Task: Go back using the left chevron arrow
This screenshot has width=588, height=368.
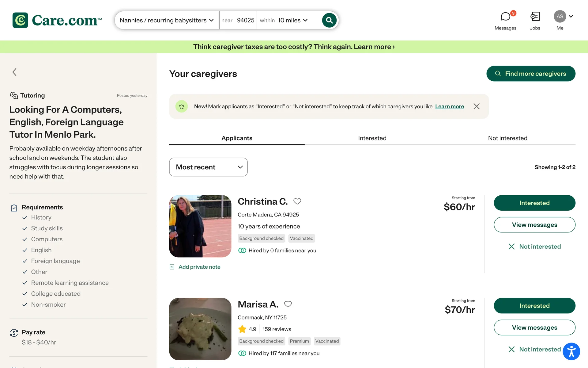Action: 14,72
